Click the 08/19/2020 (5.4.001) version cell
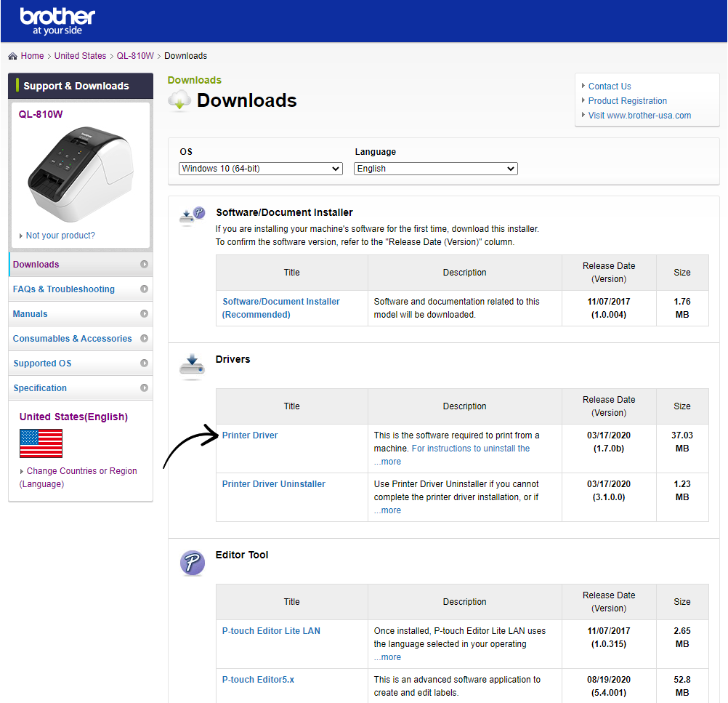 (609, 686)
